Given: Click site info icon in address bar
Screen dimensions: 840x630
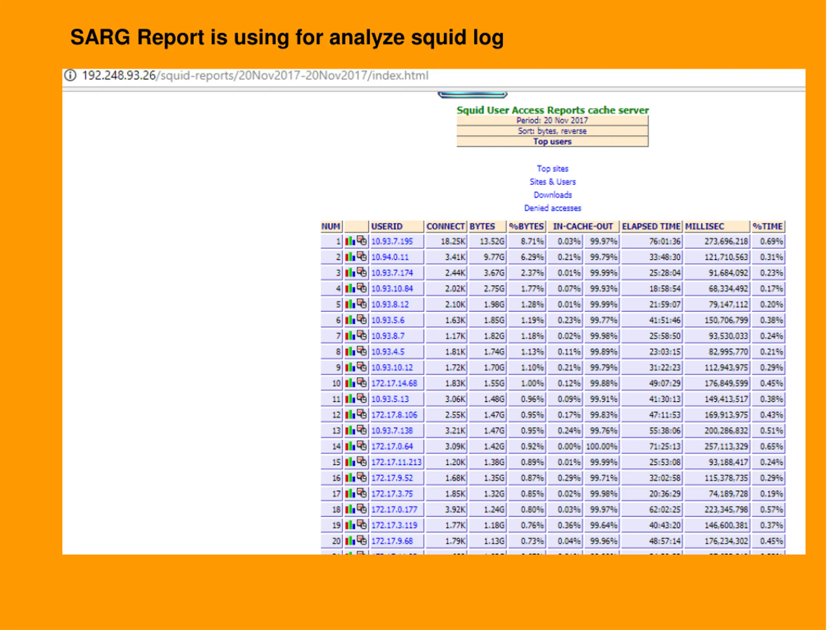Looking at the screenshot, I should (70, 75).
